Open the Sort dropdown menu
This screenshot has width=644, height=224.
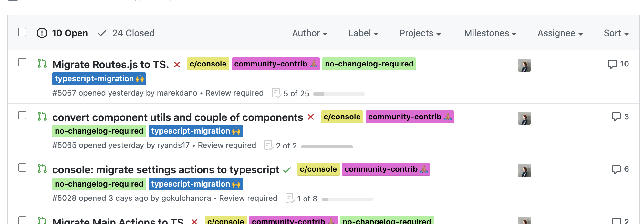(x=616, y=33)
